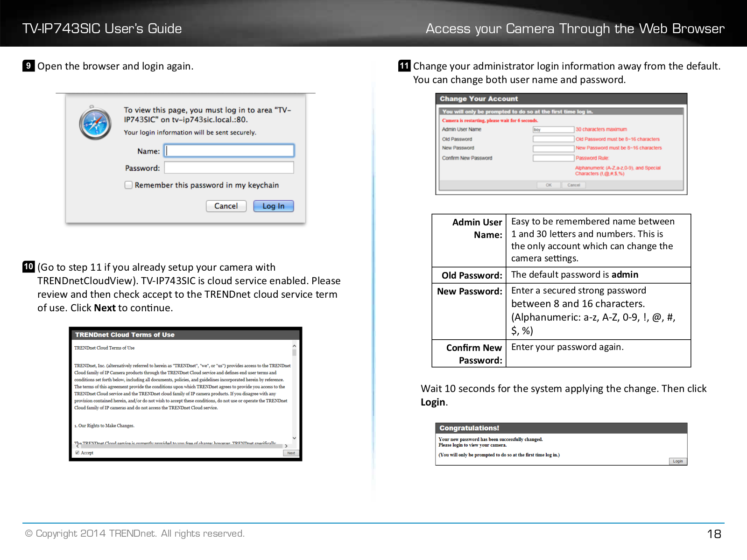Click the 'Old Password:' table row label
747x560 pixels.
pos(472,275)
